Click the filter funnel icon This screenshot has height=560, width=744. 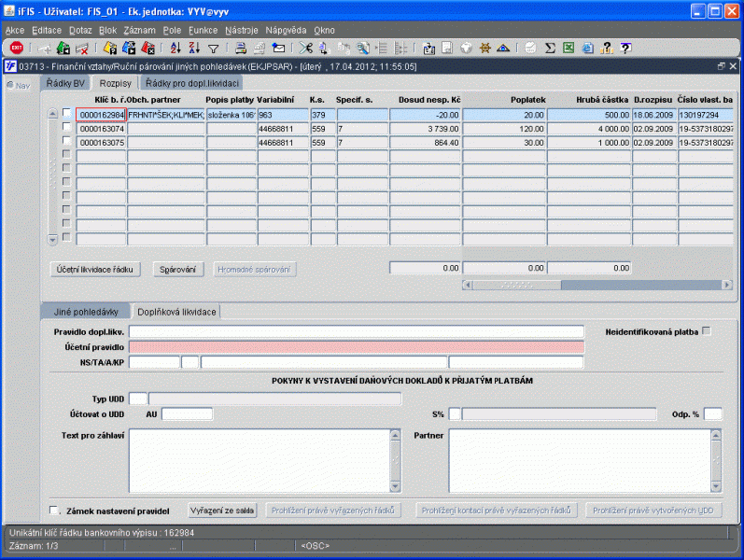tap(214, 49)
